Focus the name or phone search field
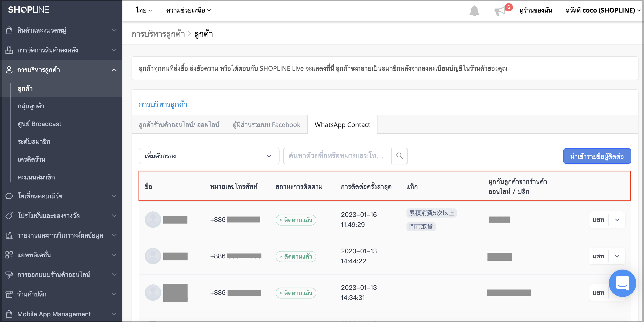This screenshot has height=322, width=644. (337, 156)
